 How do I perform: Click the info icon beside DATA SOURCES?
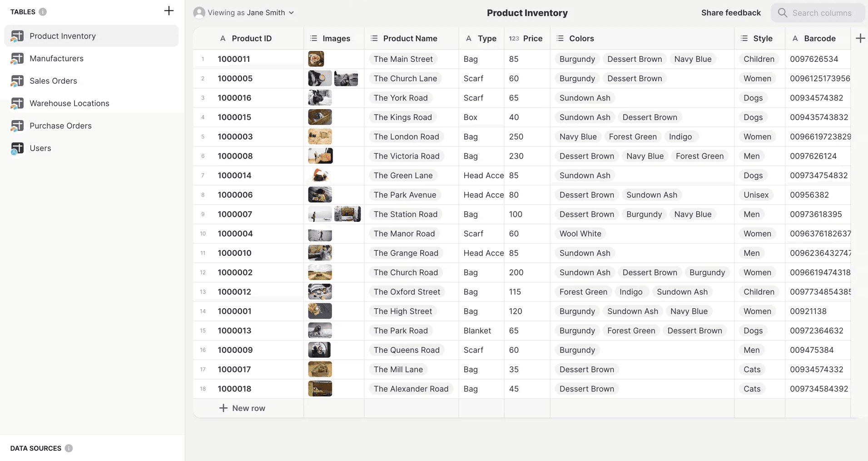click(69, 448)
